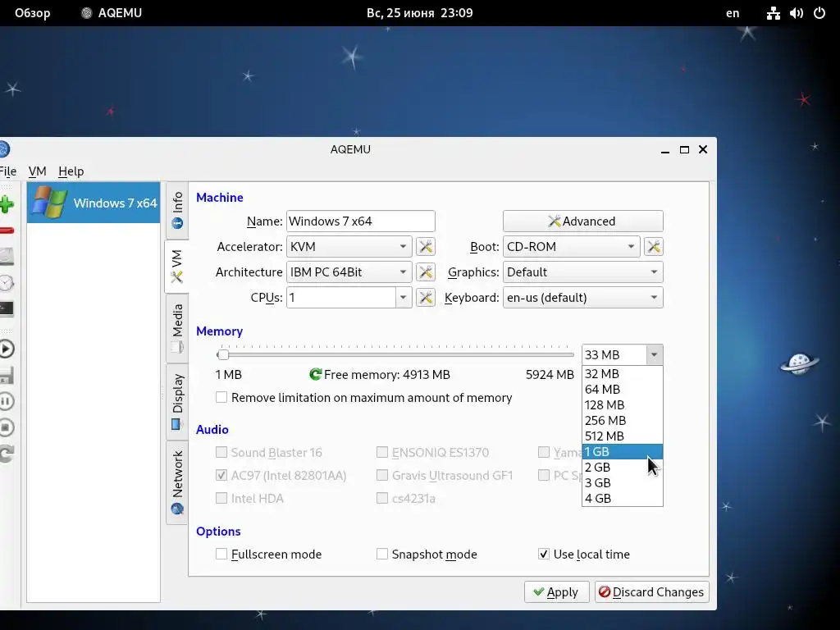
Task: Switch to the Media tab
Action: click(177, 328)
